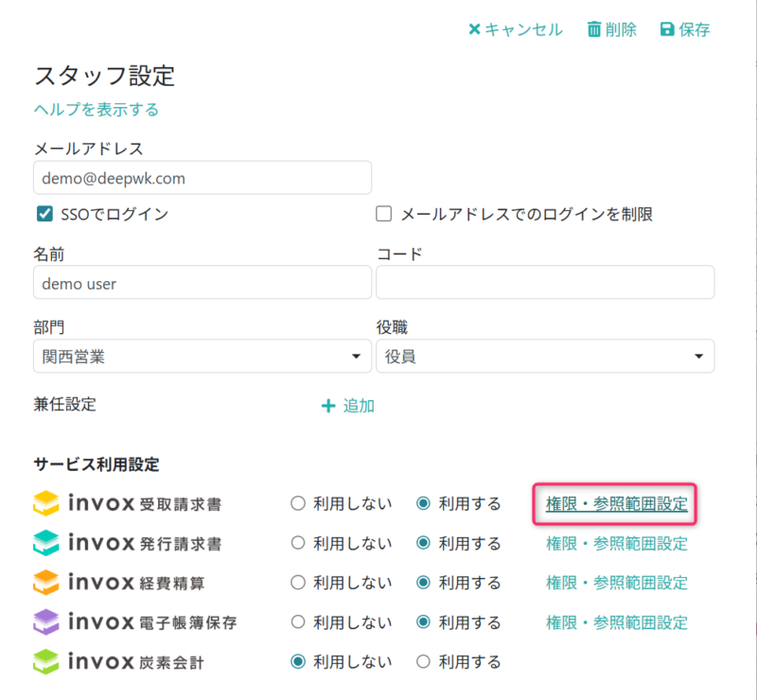757x700 pixels.
Task: Click the purple invox 電子帳簿保存 logo
Action: pos(45,621)
